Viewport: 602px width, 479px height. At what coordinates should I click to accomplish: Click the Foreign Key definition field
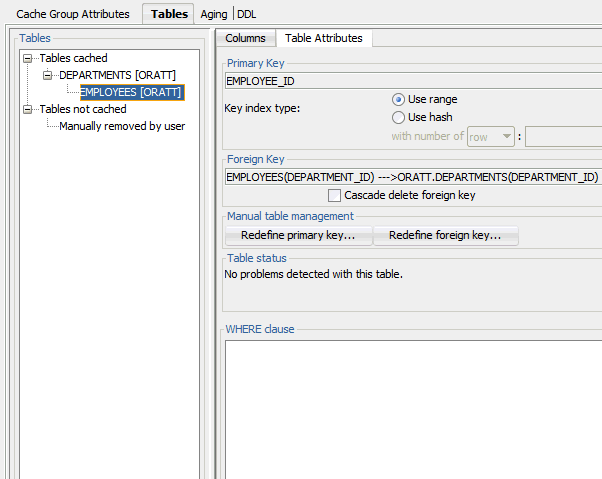(x=413, y=177)
